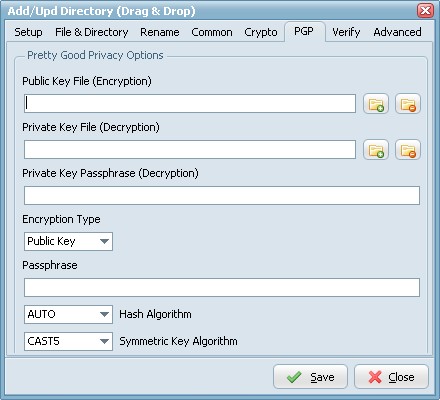Close the dialog with red X icon

425,11
